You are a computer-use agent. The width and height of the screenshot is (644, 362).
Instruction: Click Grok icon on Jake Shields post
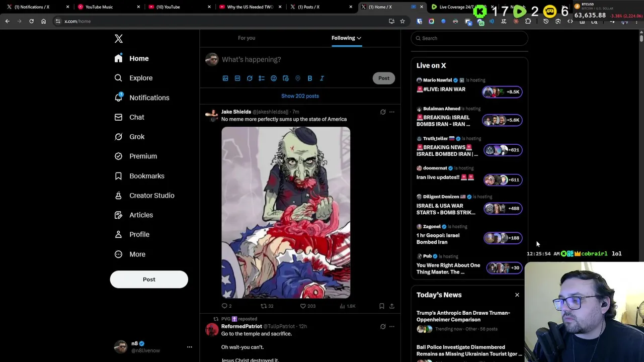(x=383, y=112)
